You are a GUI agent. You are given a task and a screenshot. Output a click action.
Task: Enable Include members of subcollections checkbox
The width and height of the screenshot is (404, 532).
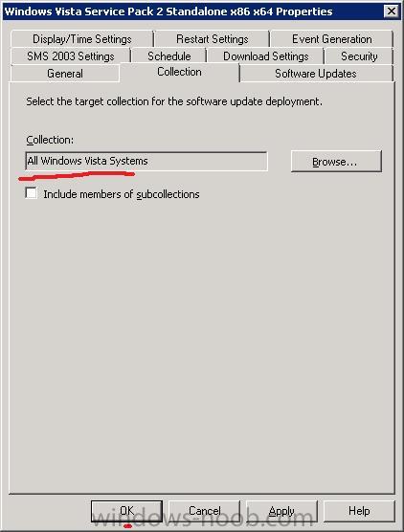[x=32, y=193]
